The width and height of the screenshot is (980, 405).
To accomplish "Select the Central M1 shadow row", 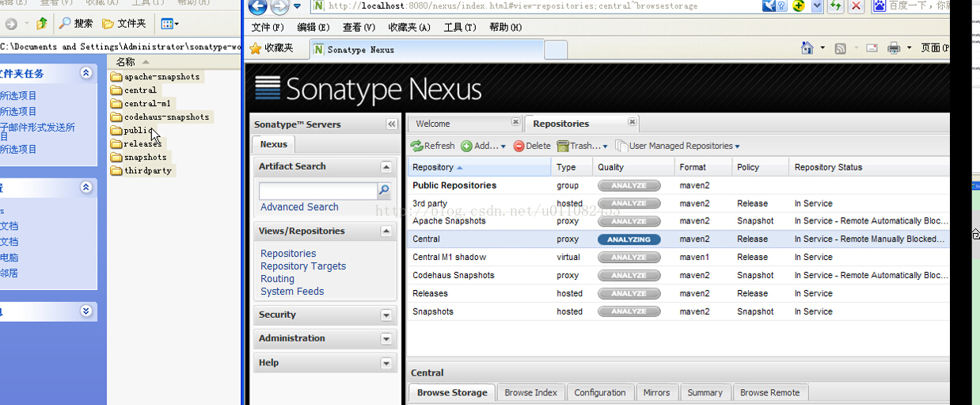I will pos(678,257).
